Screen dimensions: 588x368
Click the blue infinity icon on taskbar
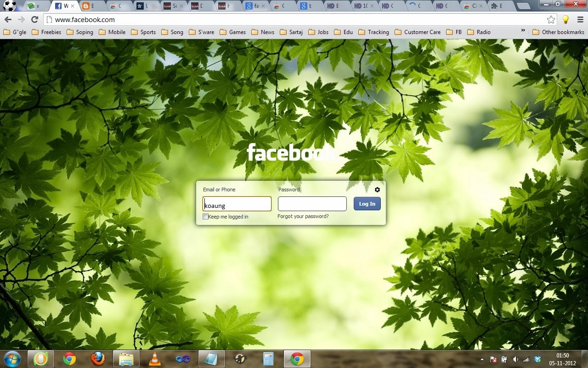click(x=183, y=359)
